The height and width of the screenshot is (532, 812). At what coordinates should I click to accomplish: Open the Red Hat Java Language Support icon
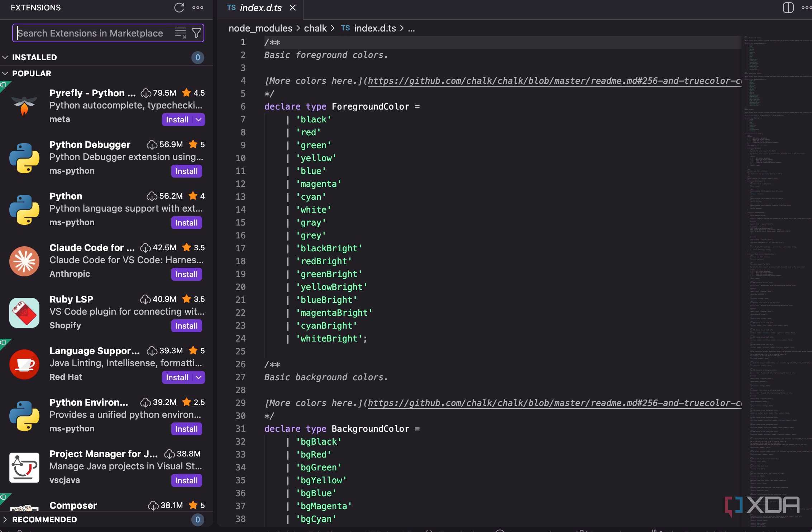(x=24, y=364)
